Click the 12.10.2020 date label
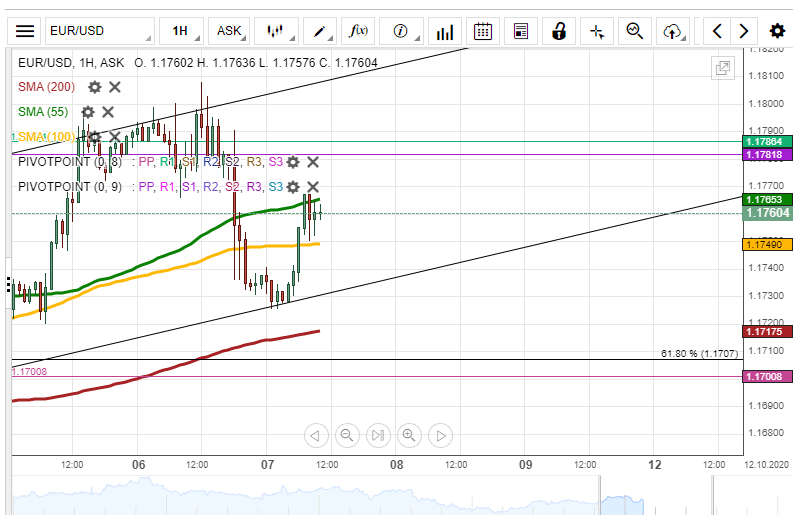The image size is (800, 520). (766, 464)
